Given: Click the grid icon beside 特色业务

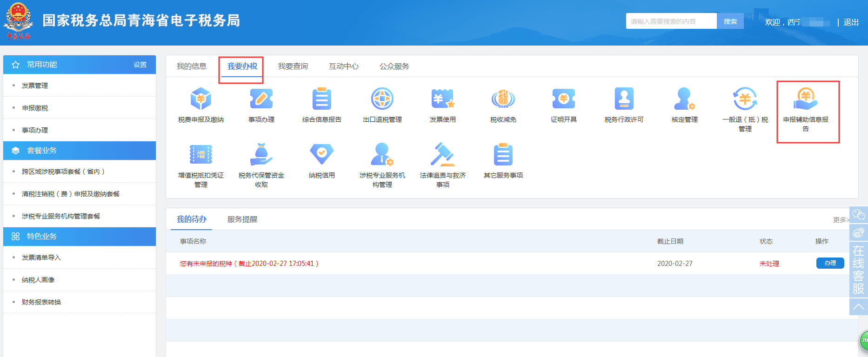Looking at the screenshot, I should [15, 236].
